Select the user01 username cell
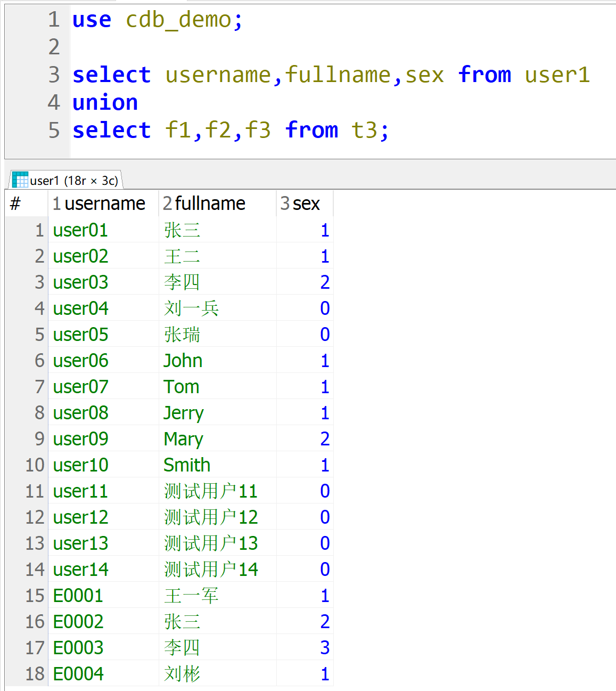 [x=80, y=230]
